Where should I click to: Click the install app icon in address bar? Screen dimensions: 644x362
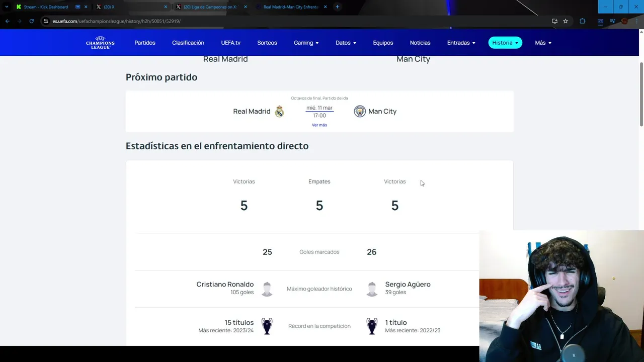(x=554, y=21)
